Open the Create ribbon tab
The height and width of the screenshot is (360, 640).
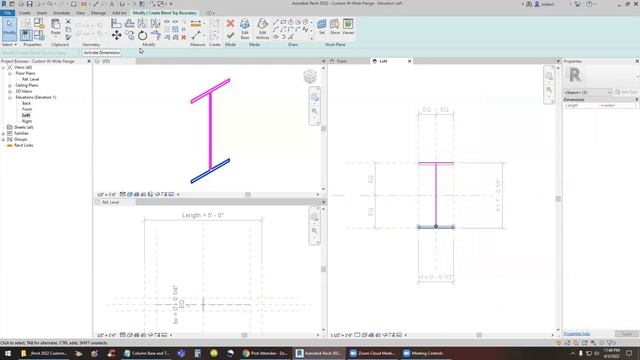pyautogui.click(x=24, y=13)
